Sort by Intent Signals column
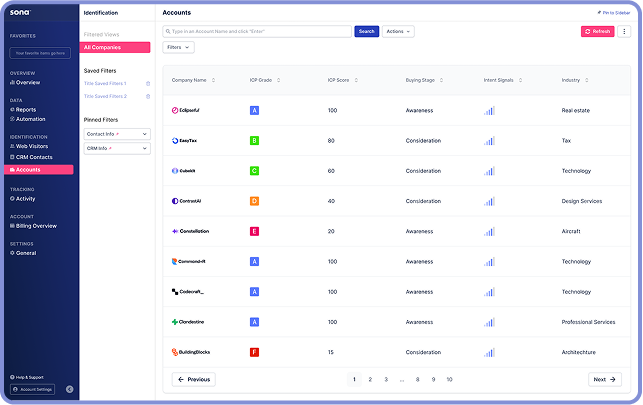Viewport: 643px width, 405px height. 503,80
